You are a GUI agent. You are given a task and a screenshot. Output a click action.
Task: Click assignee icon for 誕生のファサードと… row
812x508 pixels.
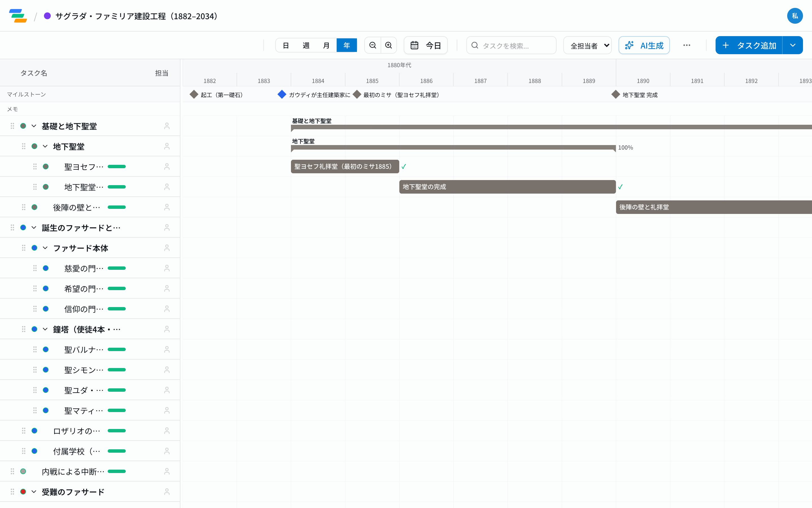tap(167, 227)
